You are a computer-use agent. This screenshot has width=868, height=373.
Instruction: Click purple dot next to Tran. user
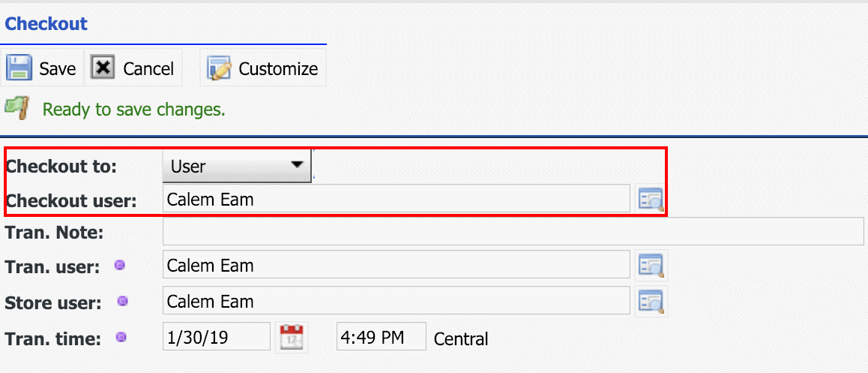point(119,266)
